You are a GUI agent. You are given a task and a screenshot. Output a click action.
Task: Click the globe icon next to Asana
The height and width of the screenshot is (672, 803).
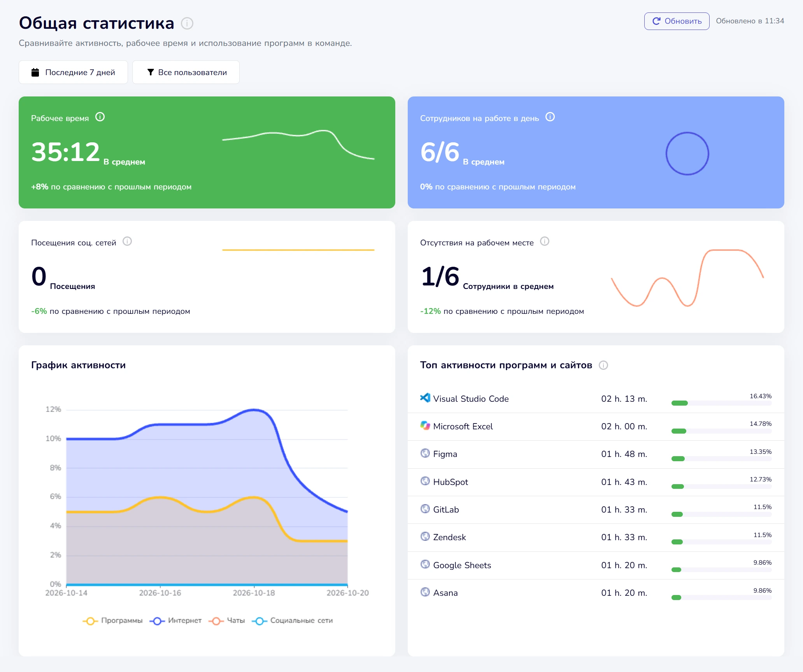coord(425,592)
